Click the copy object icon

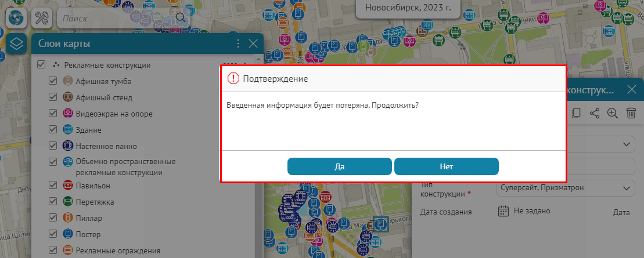[576, 114]
